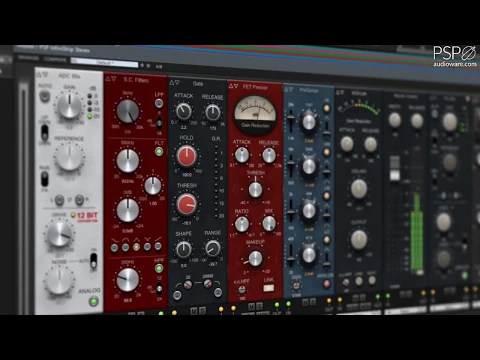Move ADC 90s module up with triangle

click(x=39, y=75)
